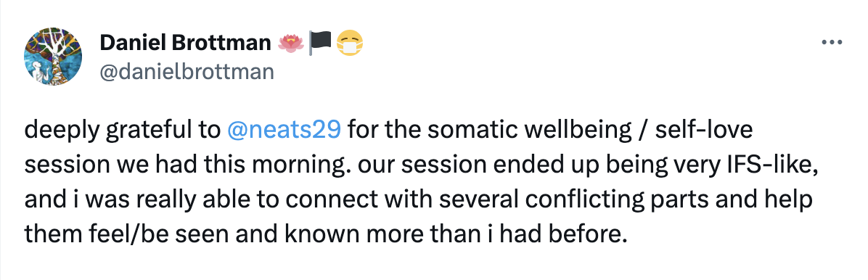Viewport: 868px width, 280px height.
Task: Click the lotus flower emoji beside the name
Action: [x=290, y=43]
